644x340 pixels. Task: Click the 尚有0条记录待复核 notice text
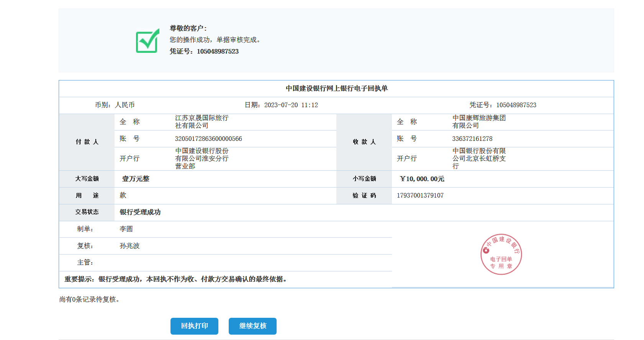(90, 299)
